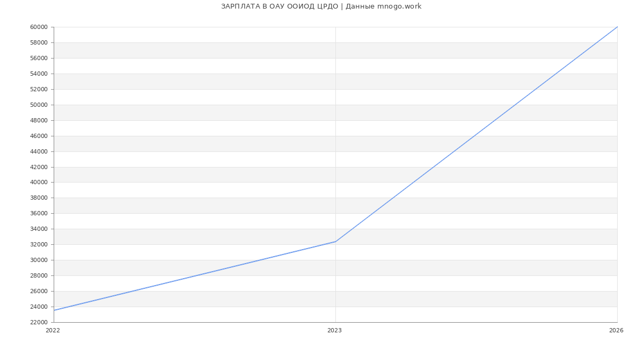Click the 52000 y-axis label
The image size is (644, 349).
tap(39, 89)
